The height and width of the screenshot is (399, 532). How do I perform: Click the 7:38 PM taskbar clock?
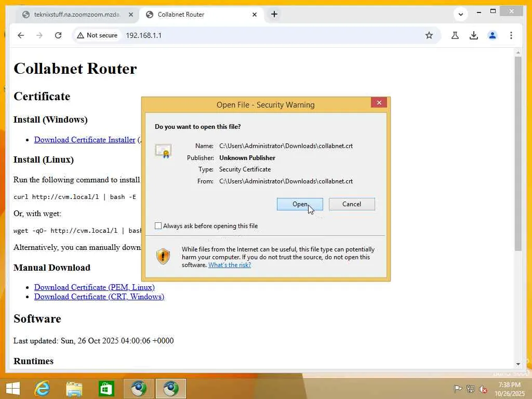509,389
